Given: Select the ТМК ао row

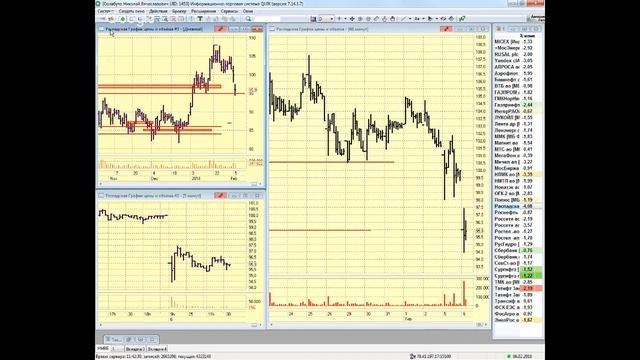Looking at the screenshot, I should (518, 282).
